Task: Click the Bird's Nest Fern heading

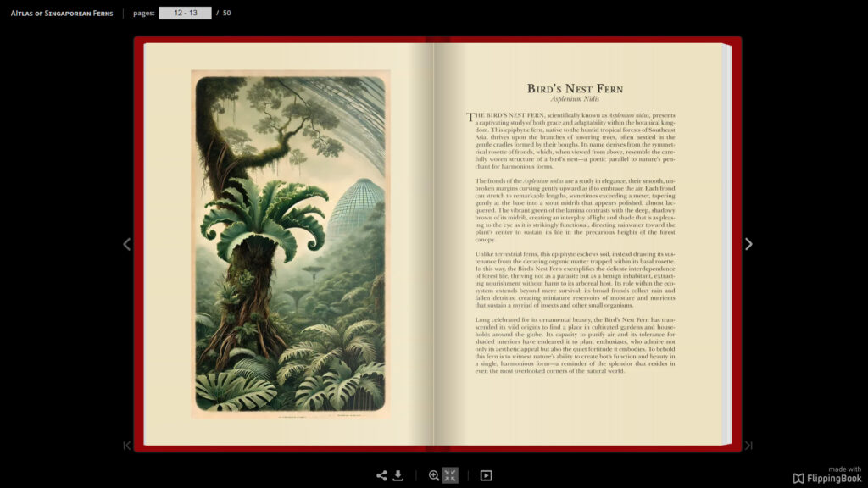Action: [x=575, y=89]
